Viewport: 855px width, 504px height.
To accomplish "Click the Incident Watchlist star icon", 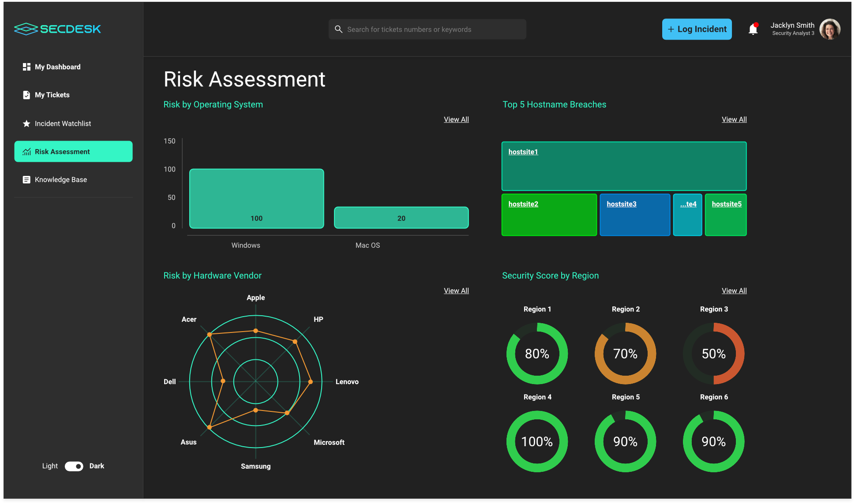I will tap(26, 123).
